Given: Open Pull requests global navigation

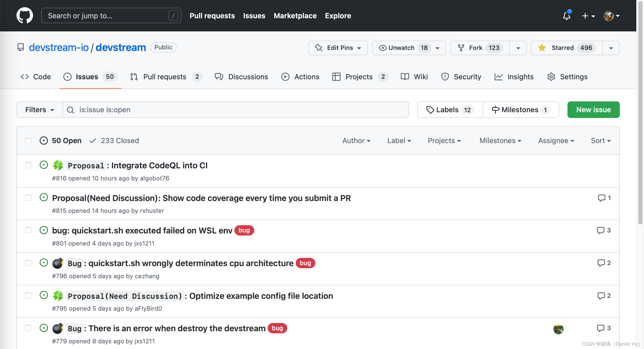Looking at the screenshot, I should click(212, 15).
